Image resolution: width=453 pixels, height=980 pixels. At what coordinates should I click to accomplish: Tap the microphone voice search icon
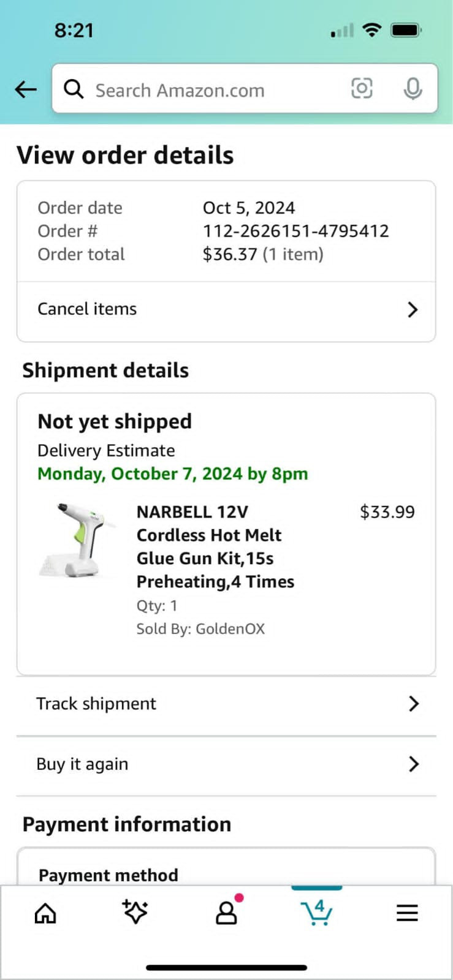click(413, 89)
